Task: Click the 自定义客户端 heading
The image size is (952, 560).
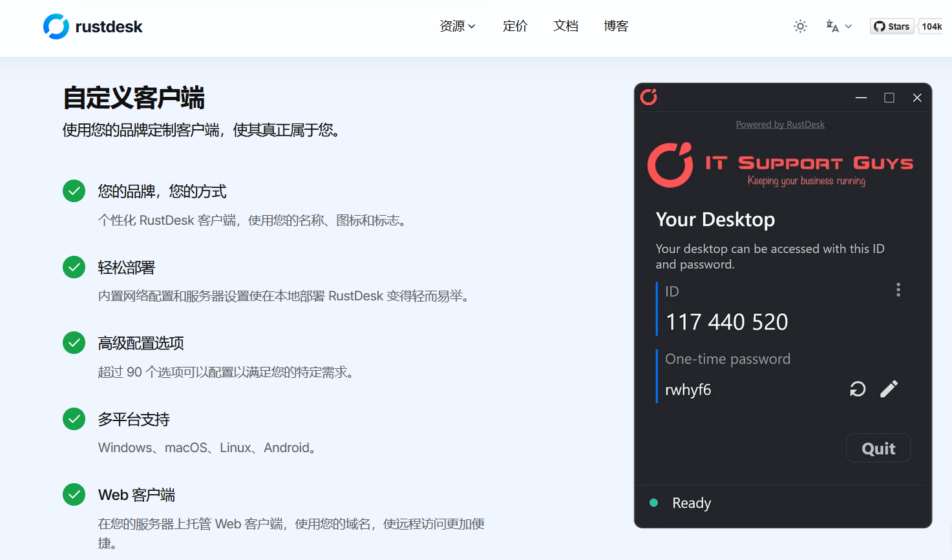Action: point(134,98)
